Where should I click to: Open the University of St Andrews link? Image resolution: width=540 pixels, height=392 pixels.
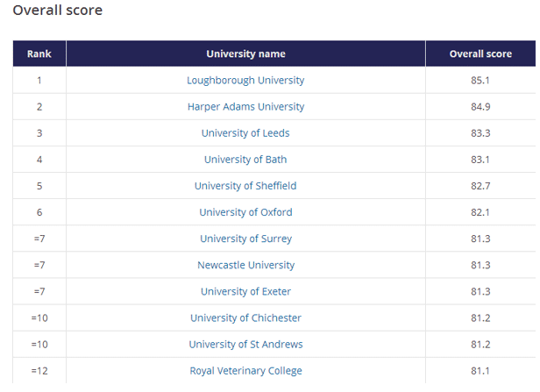[x=245, y=345]
